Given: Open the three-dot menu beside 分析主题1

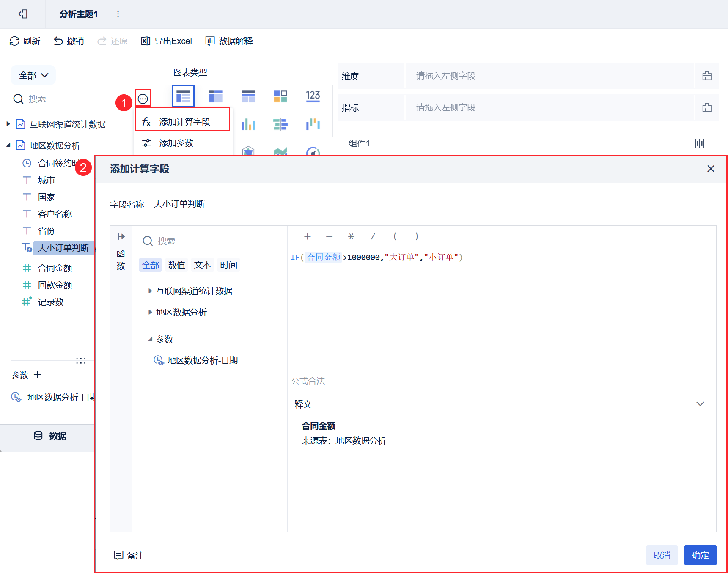Looking at the screenshot, I should [118, 14].
